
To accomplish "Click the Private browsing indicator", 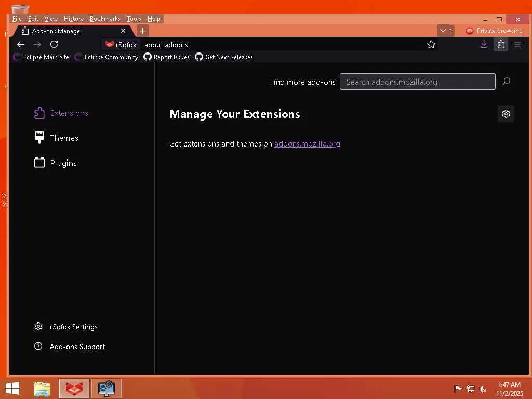I will coord(495,31).
